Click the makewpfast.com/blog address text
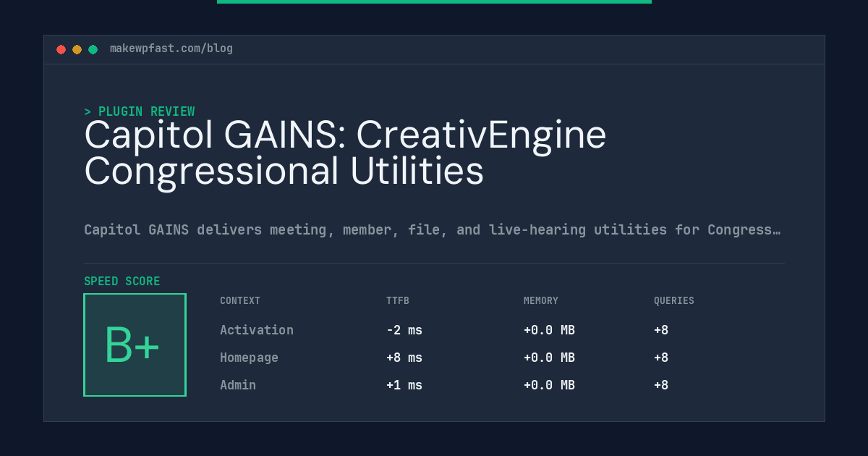Screen dimensions: 868x456 (171, 48)
